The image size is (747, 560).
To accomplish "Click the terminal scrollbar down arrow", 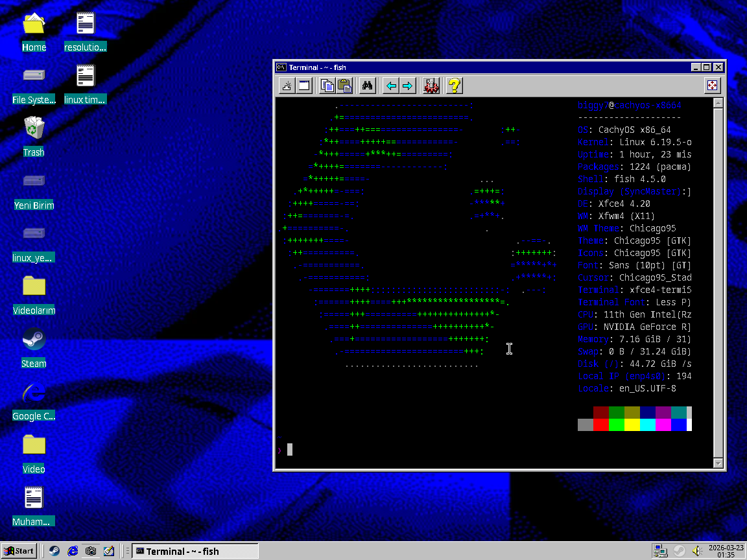I will click(x=718, y=463).
